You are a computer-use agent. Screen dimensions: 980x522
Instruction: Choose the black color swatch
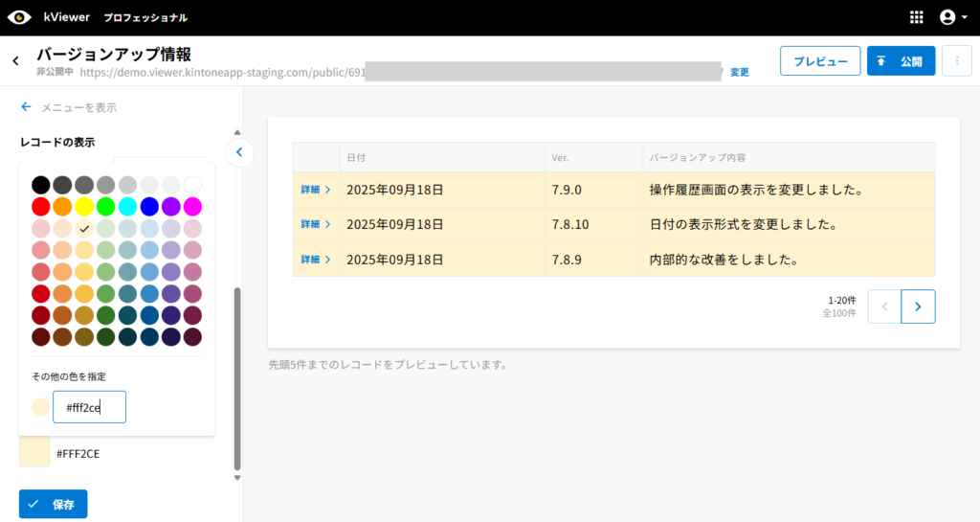40,184
